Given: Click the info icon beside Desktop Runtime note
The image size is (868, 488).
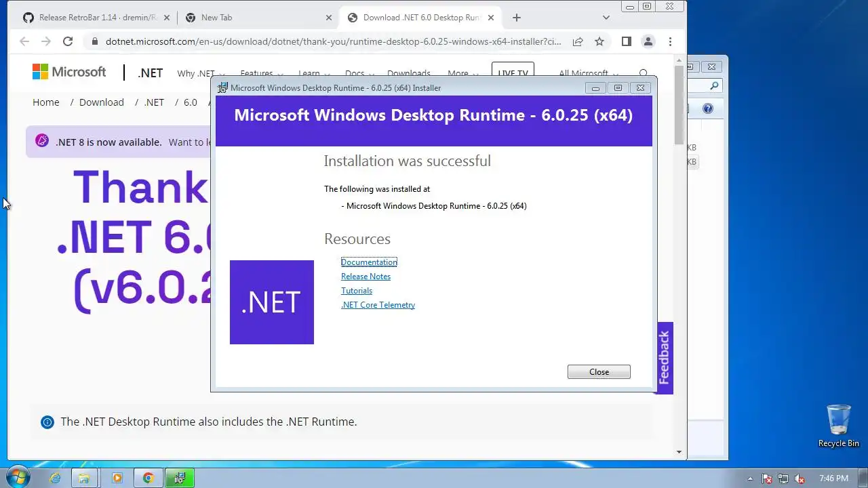Looking at the screenshot, I should tap(47, 422).
